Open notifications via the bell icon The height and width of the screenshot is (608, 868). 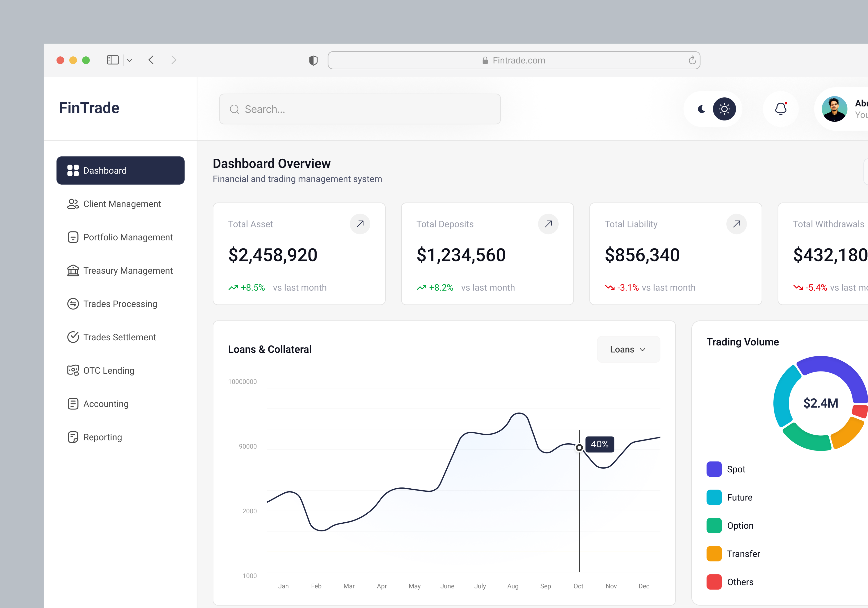[x=780, y=109]
